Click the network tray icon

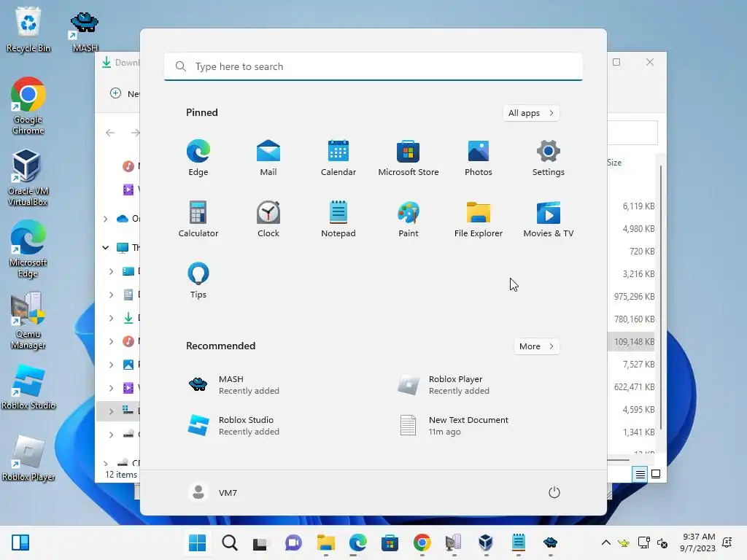(x=643, y=542)
